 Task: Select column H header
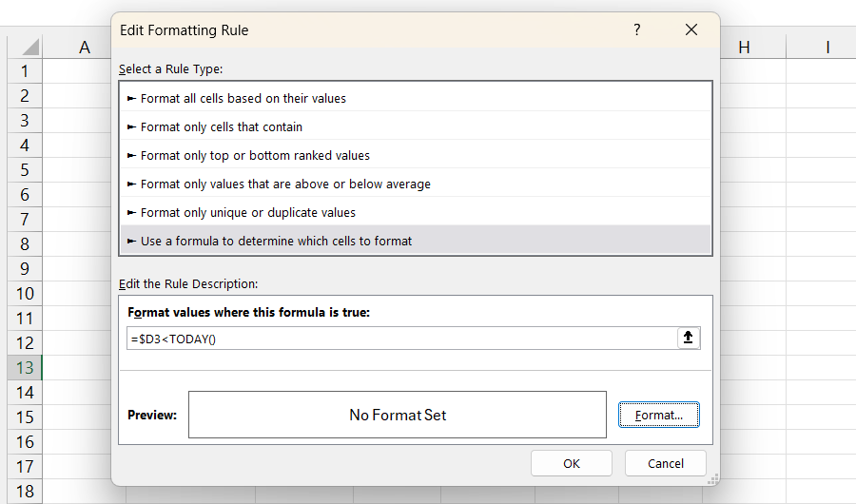coord(744,47)
